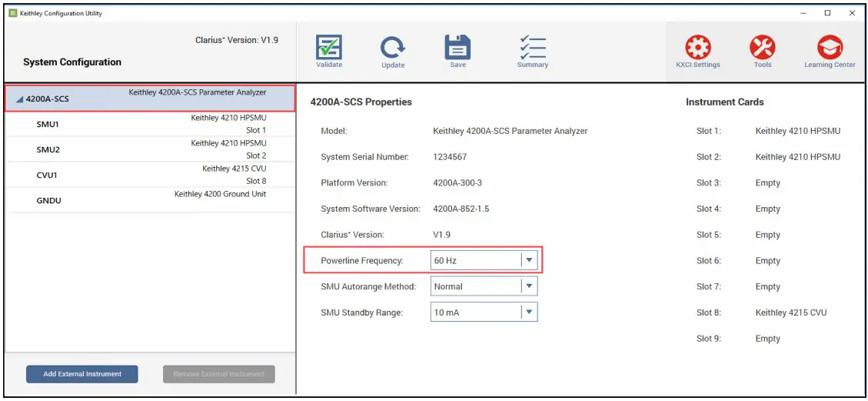The width and height of the screenshot is (868, 401).
Task: Select SMU2 in the configuration tree
Action: (151, 149)
